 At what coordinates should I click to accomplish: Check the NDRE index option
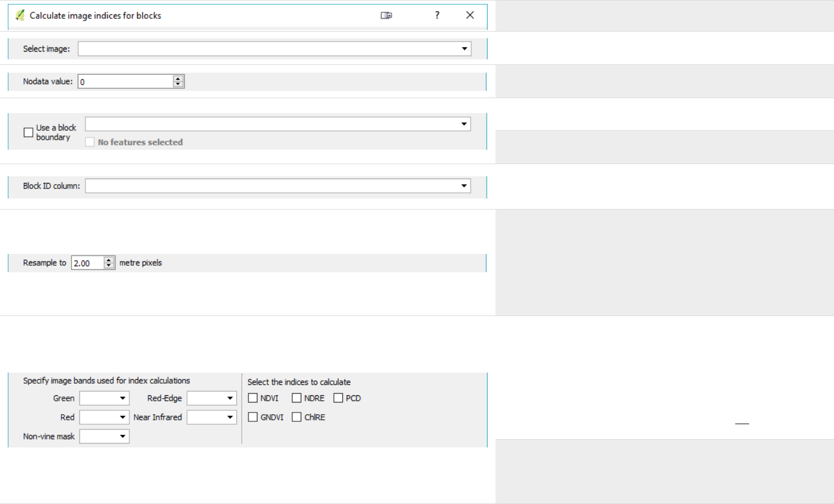coord(297,398)
